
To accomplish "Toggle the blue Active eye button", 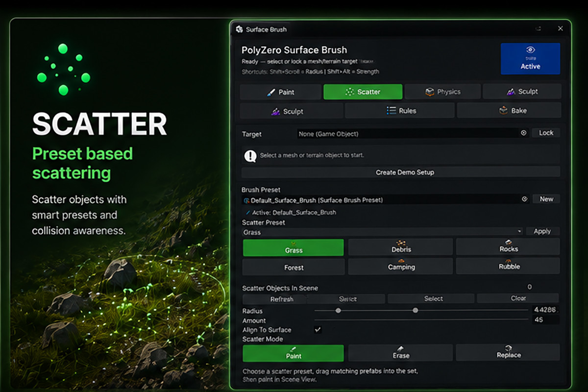I will click(530, 58).
